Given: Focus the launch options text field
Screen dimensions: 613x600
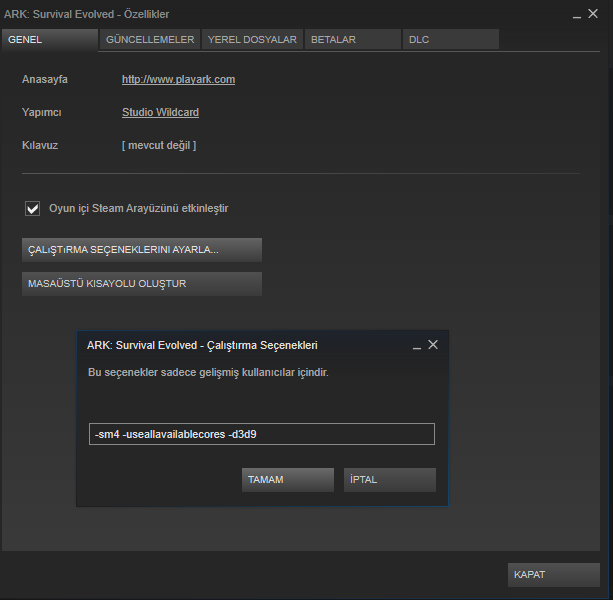Looking at the screenshot, I should tap(262, 434).
